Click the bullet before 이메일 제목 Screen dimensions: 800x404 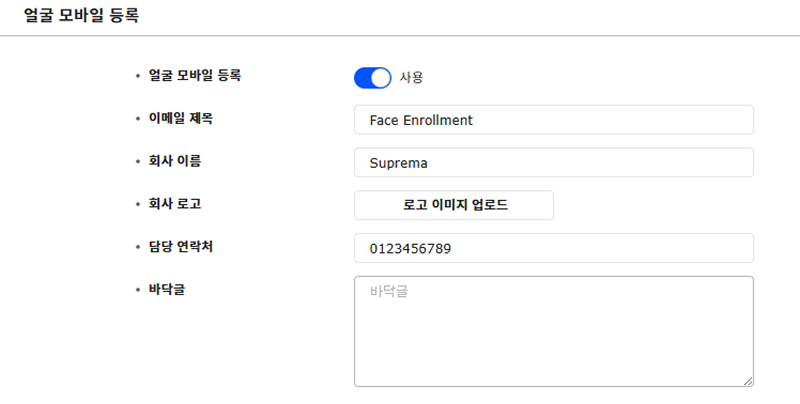[137, 119]
